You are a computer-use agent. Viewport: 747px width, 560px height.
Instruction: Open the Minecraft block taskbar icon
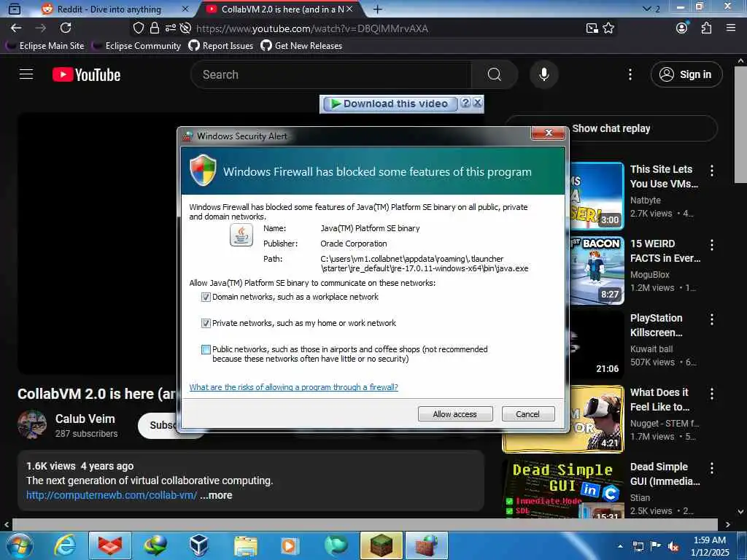click(x=381, y=545)
